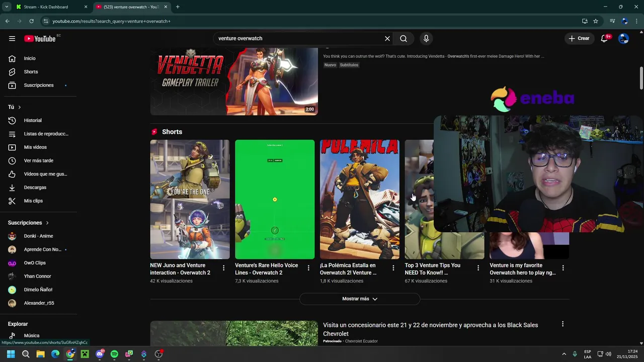Click the page vertical scrollbar
644x362 pixels.
(x=641, y=78)
